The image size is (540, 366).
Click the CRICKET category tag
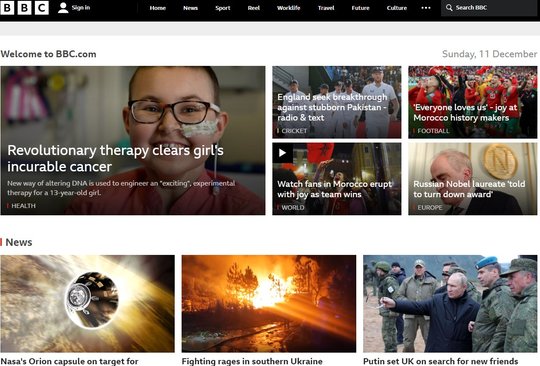point(294,131)
